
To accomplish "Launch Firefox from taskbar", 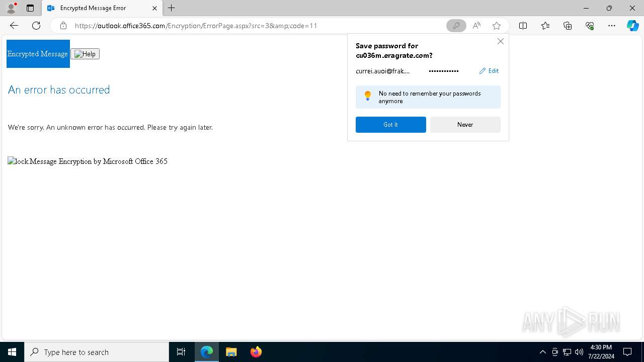I will coord(256,352).
